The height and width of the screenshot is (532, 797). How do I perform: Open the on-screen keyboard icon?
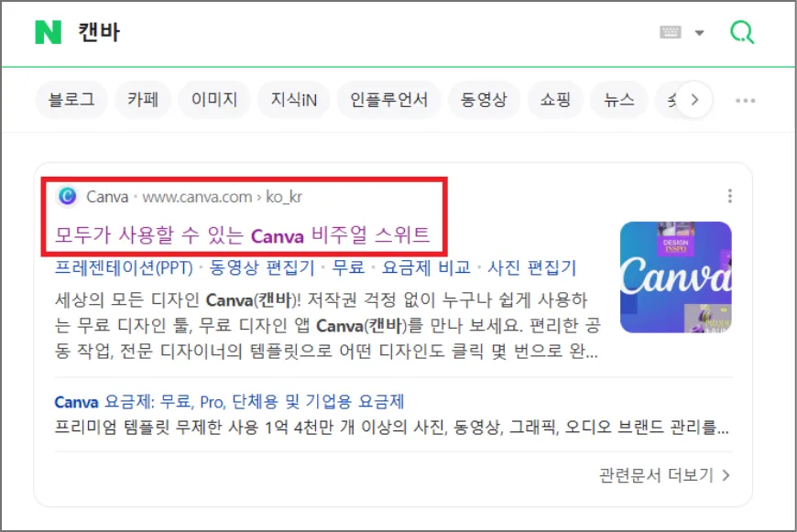tap(670, 33)
